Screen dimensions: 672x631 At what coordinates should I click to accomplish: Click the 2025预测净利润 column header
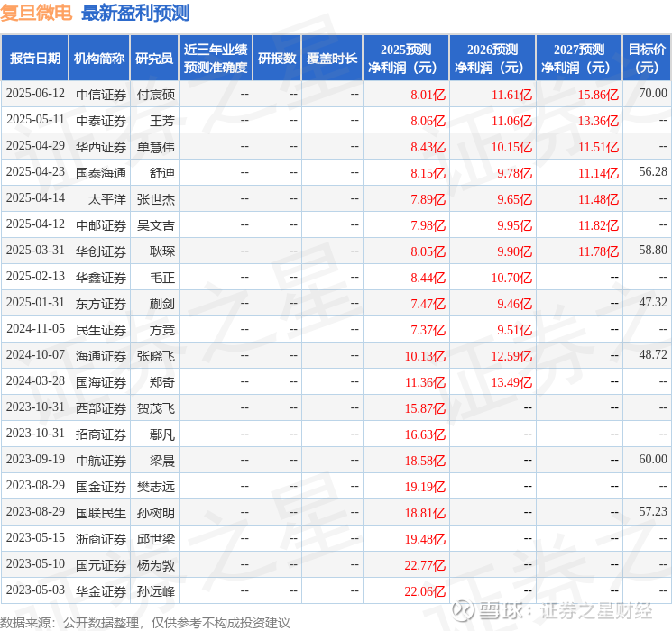[406, 59]
